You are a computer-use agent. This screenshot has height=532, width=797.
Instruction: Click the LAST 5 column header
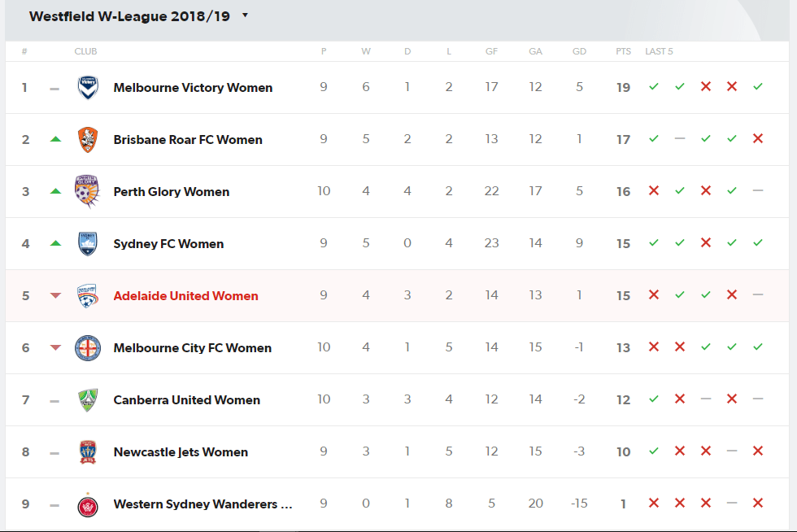click(659, 51)
